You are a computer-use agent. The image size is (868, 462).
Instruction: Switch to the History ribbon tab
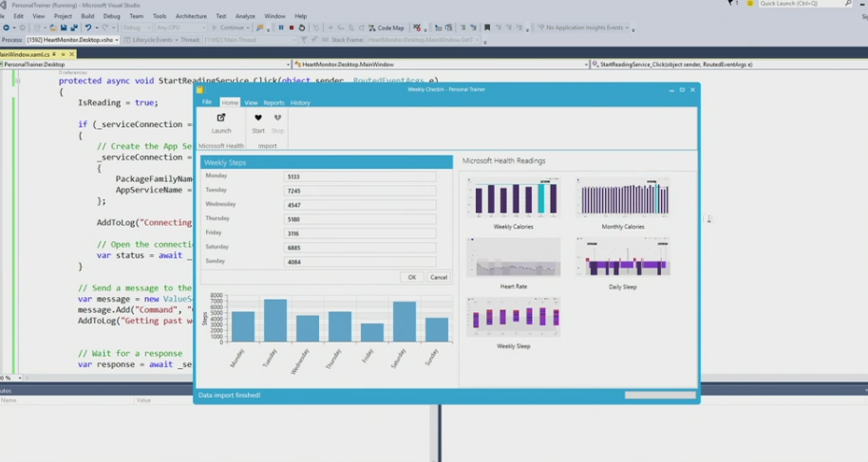(x=300, y=102)
